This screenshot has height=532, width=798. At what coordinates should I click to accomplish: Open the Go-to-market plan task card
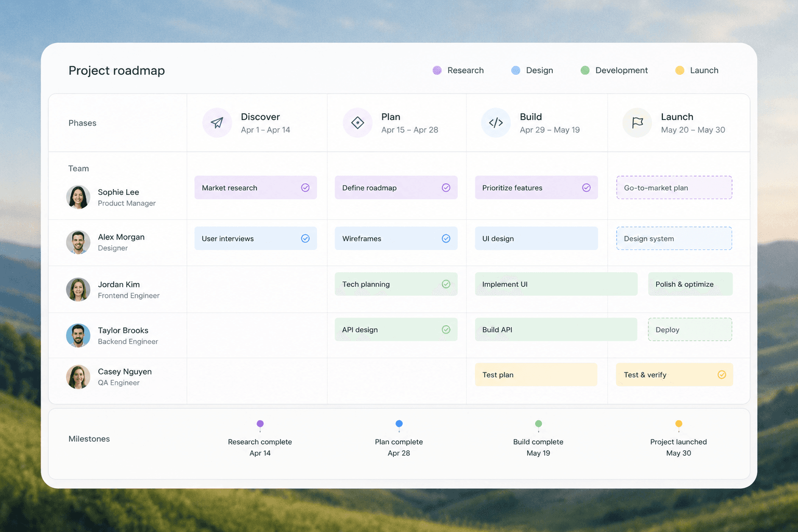[674, 188]
